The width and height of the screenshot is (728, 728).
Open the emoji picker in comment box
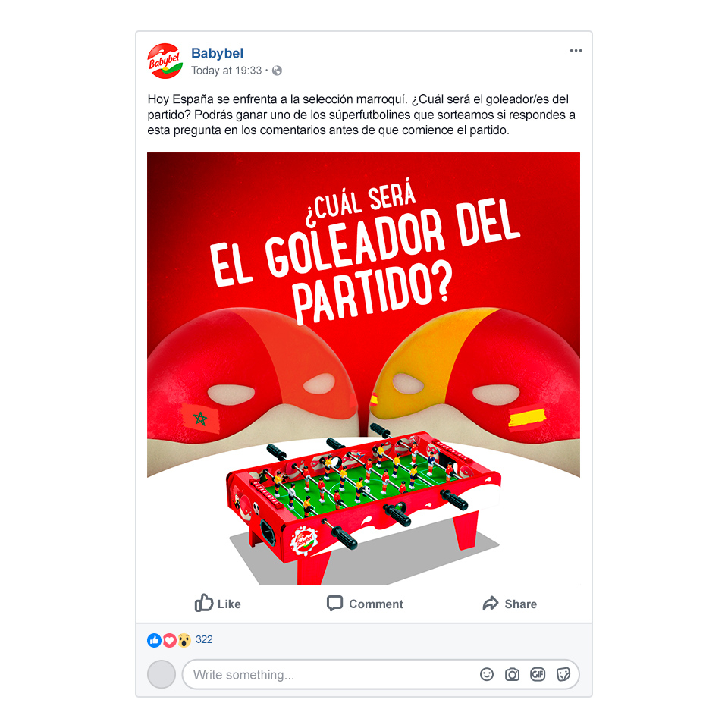[x=487, y=674]
